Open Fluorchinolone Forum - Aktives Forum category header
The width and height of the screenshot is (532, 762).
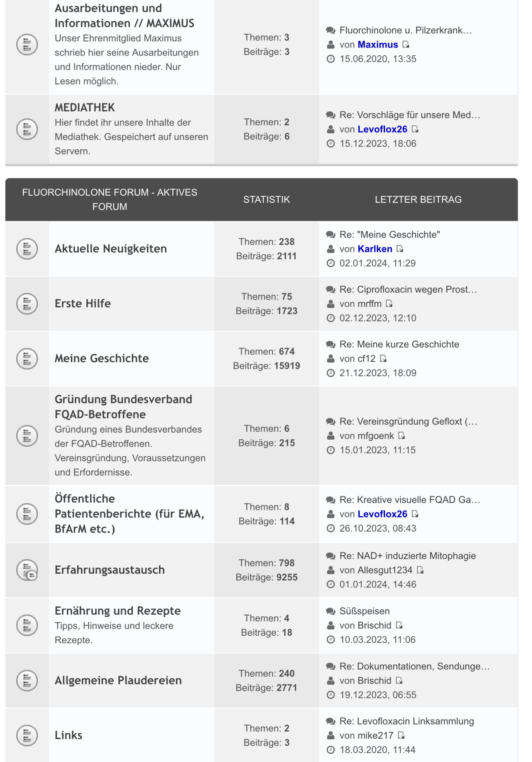click(x=109, y=199)
